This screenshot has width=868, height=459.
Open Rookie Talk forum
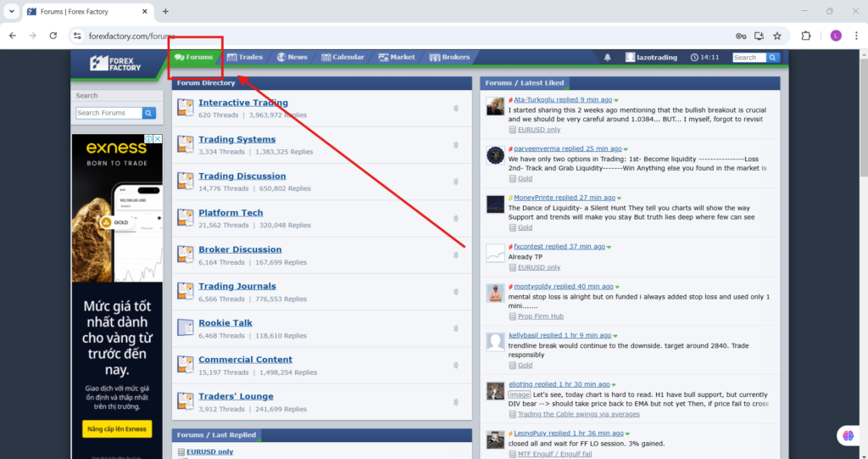(225, 322)
